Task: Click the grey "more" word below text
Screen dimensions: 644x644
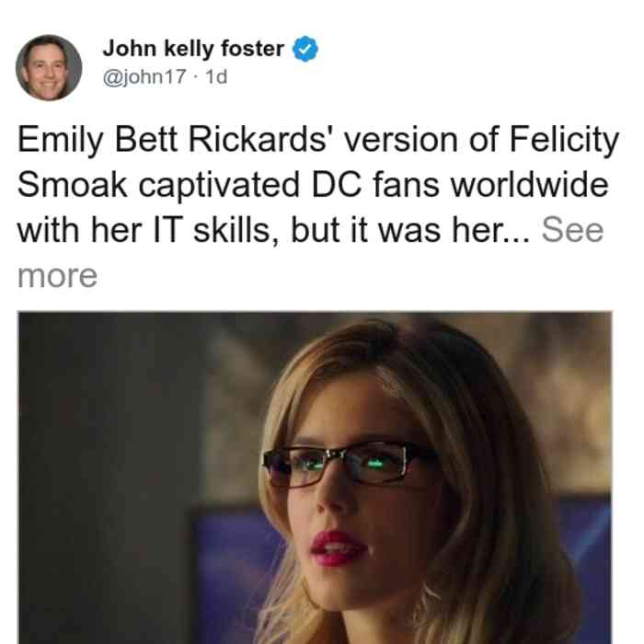Action: click(57, 276)
